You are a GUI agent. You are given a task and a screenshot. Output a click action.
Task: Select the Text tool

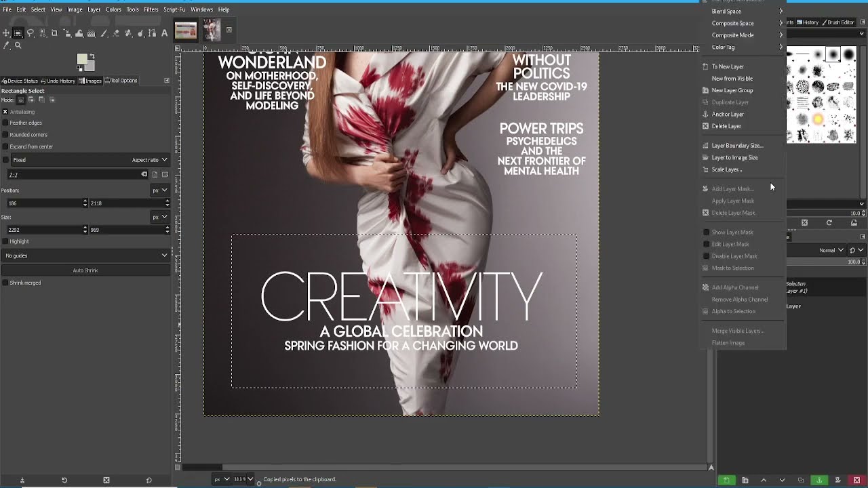point(164,33)
